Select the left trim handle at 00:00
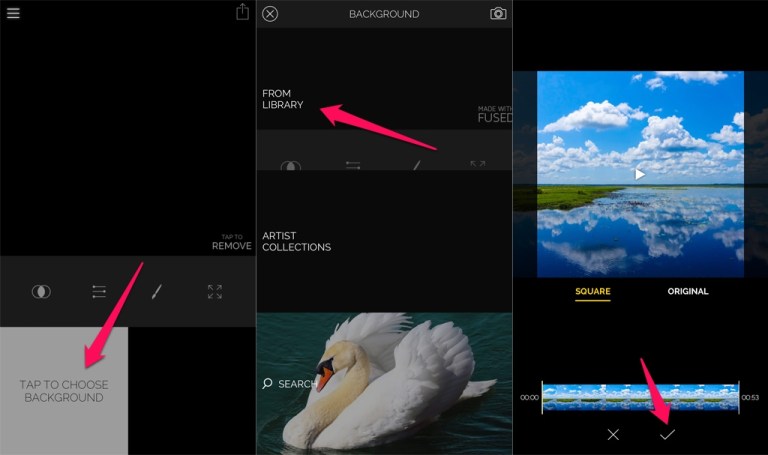Viewport: 768px width, 455px height. tap(542, 397)
